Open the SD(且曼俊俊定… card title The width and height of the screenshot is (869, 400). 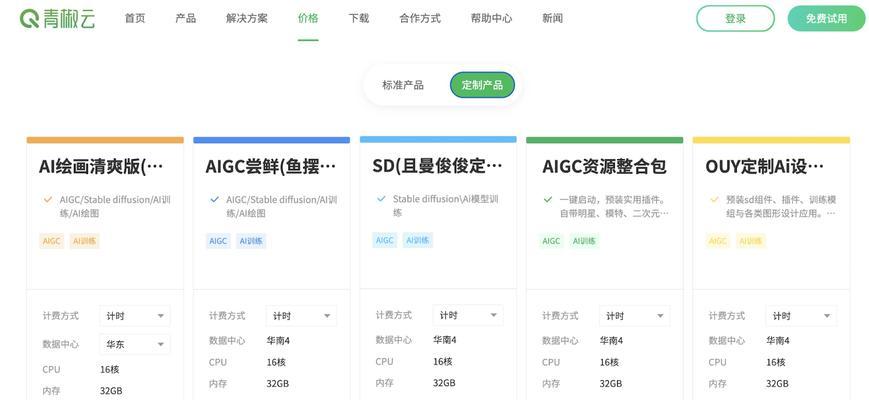(x=437, y=166)
